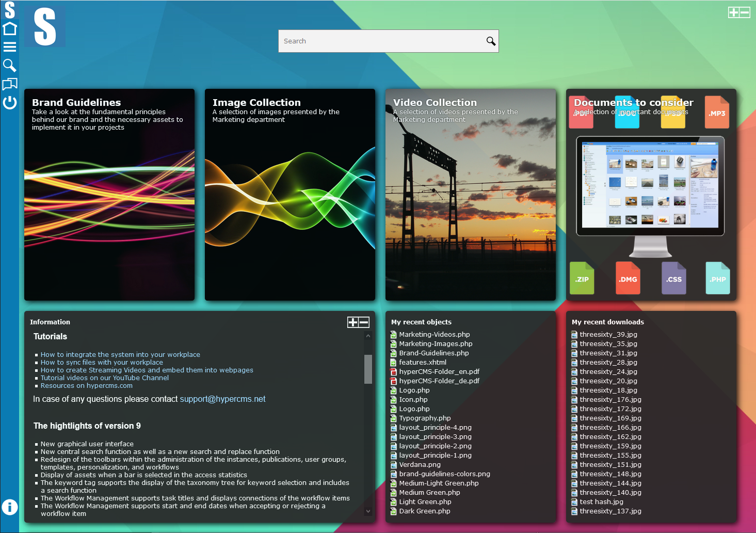Screen dimensions: 756x533
Task: Collapse the Information panel with its minus button
Action: coord(364,321)
